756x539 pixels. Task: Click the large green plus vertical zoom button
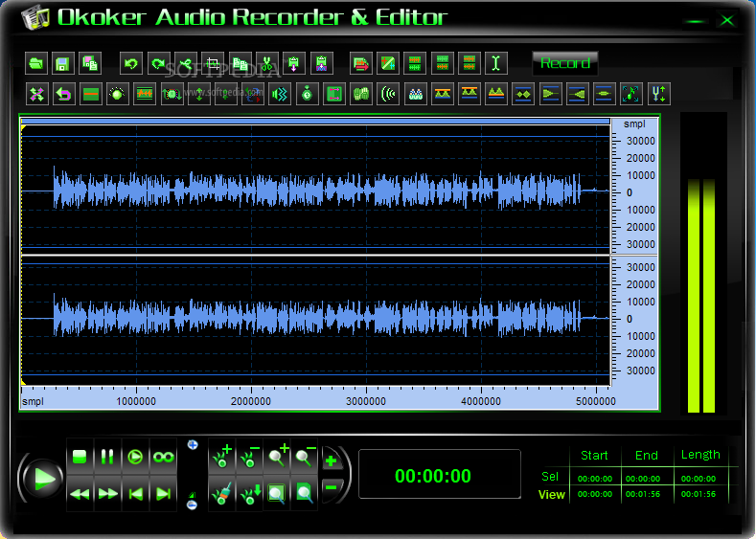[332, 460]
